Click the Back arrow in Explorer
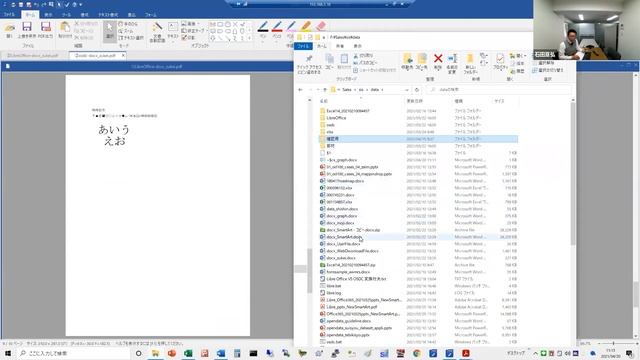 (300, 90)
